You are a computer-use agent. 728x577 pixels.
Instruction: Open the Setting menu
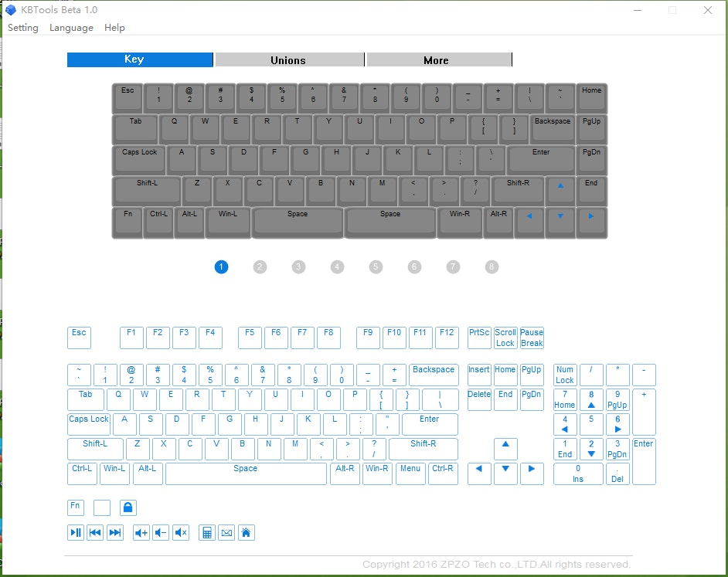[x=23, y=28]
